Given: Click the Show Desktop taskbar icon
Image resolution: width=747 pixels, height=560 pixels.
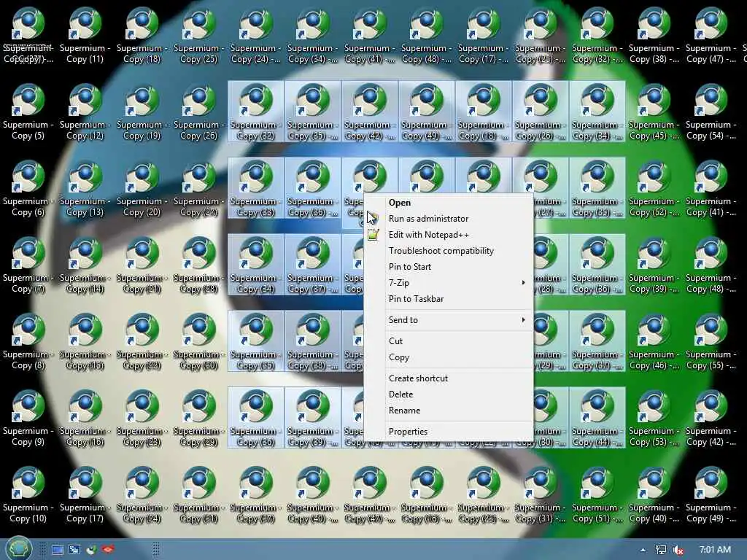Looking at the screenshot, I should 58,550.
